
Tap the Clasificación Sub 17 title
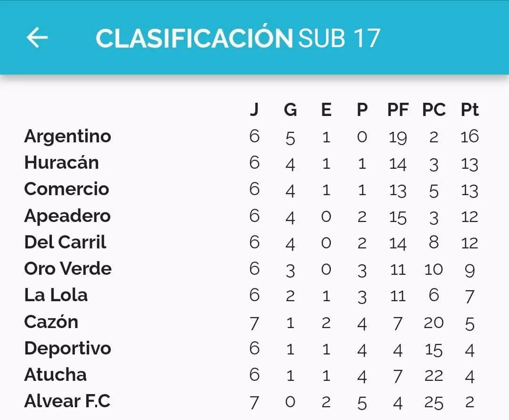click(x=238, y=37)
